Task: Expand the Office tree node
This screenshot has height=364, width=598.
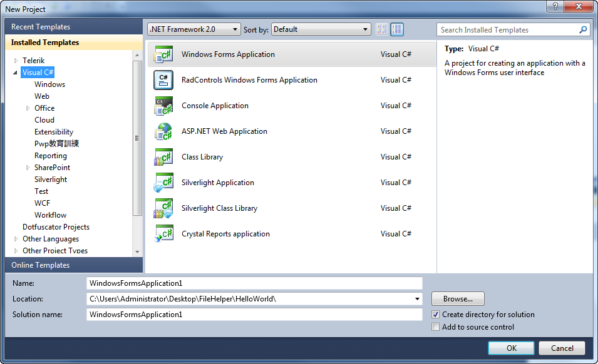Action: [28, 108]
